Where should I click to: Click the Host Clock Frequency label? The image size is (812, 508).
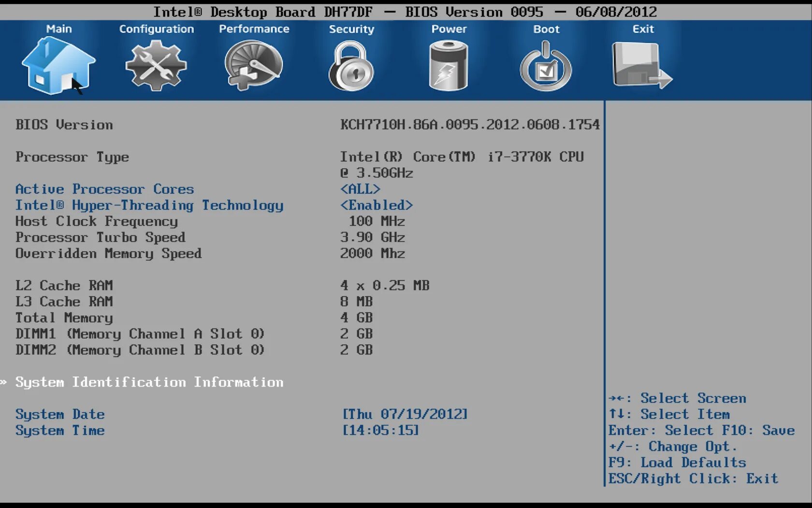(x=97, y=222)
